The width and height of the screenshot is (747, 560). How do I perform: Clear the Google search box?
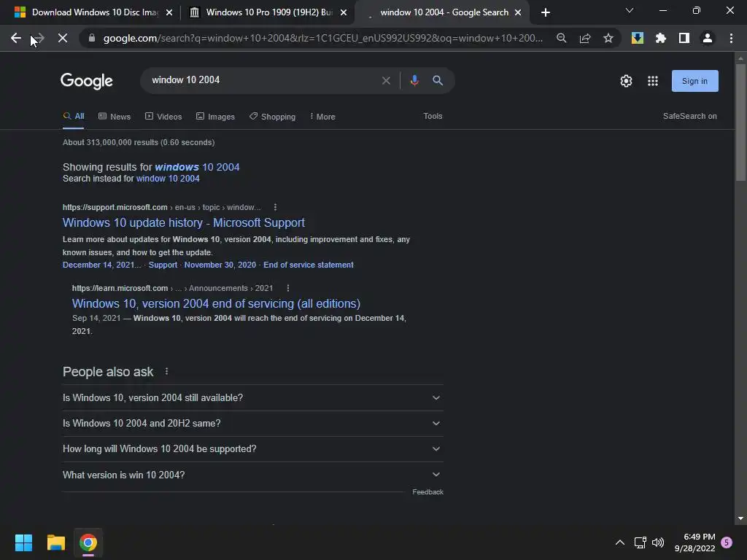[386, 80]
